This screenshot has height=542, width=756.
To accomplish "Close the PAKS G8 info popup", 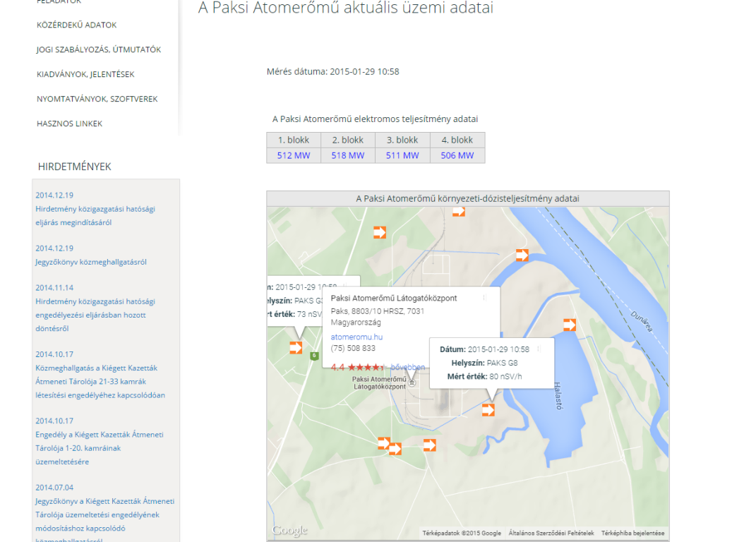I will [x=539, y=349].
